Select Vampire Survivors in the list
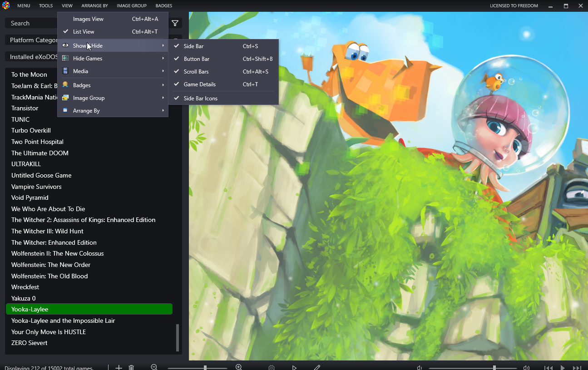Image resolution: width=588 pixels, height=370 pixels. [x=89, y=187]
